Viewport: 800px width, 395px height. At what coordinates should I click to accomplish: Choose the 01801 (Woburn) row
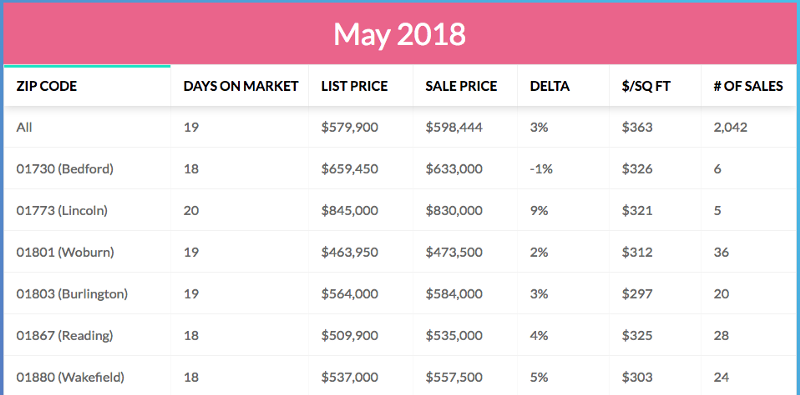point(399,252)
